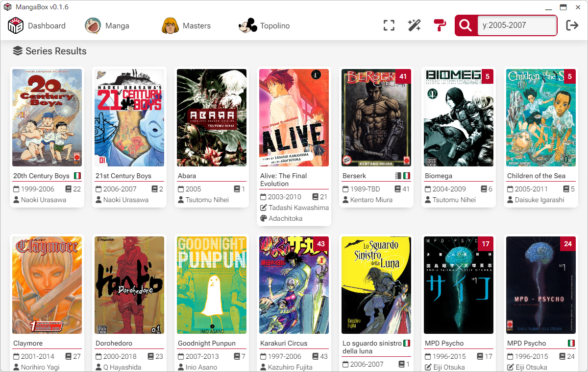Click Italian flag next to Berserk title

tap(407, 176)
